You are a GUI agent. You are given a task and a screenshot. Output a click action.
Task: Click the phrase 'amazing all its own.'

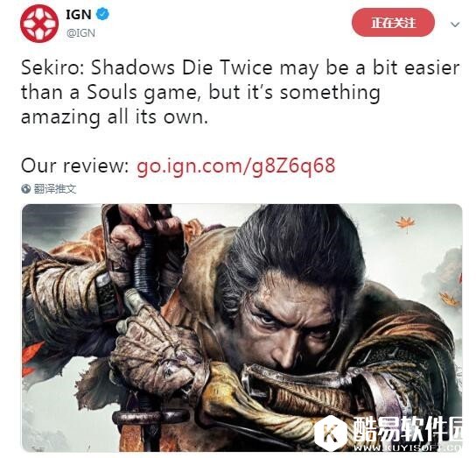click(115, 116)
